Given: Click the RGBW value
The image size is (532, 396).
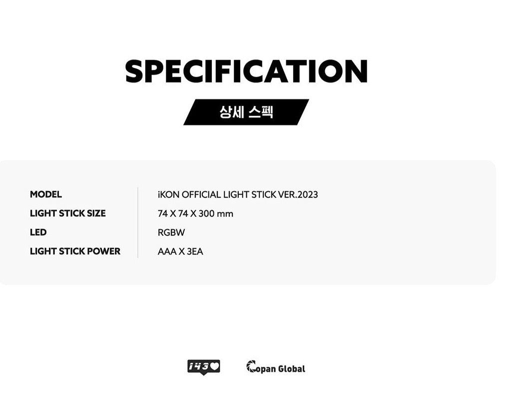Looking at the screenshot, I should click(171, 233).
